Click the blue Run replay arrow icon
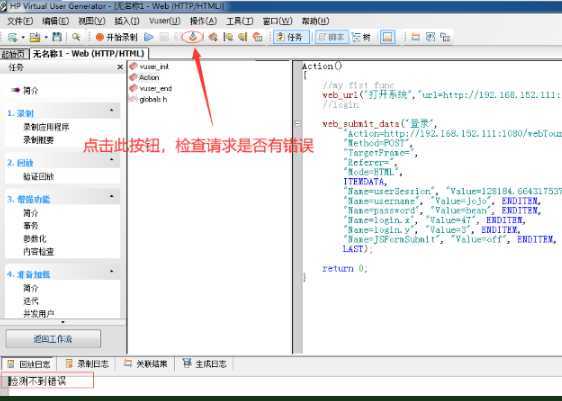 pyautogui.click(x=148, y=37)
